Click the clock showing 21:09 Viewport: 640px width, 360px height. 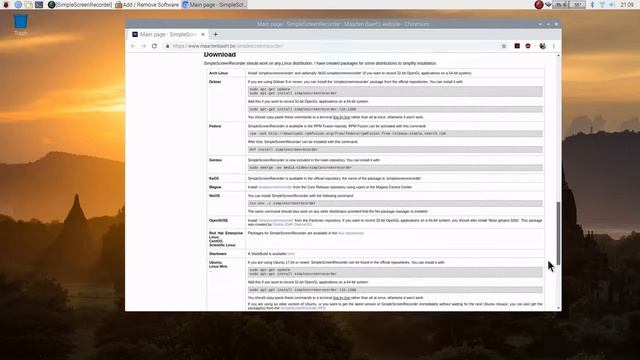[x=627, y=4]
